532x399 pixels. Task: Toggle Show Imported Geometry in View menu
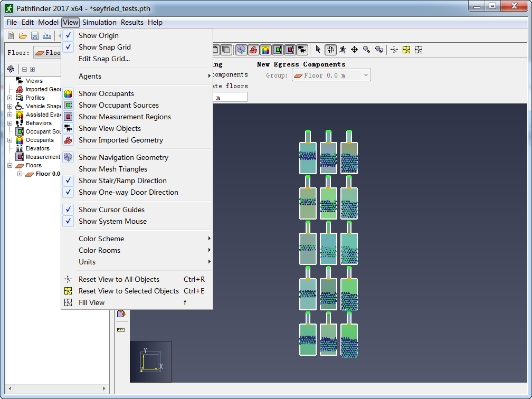point(137,140)
